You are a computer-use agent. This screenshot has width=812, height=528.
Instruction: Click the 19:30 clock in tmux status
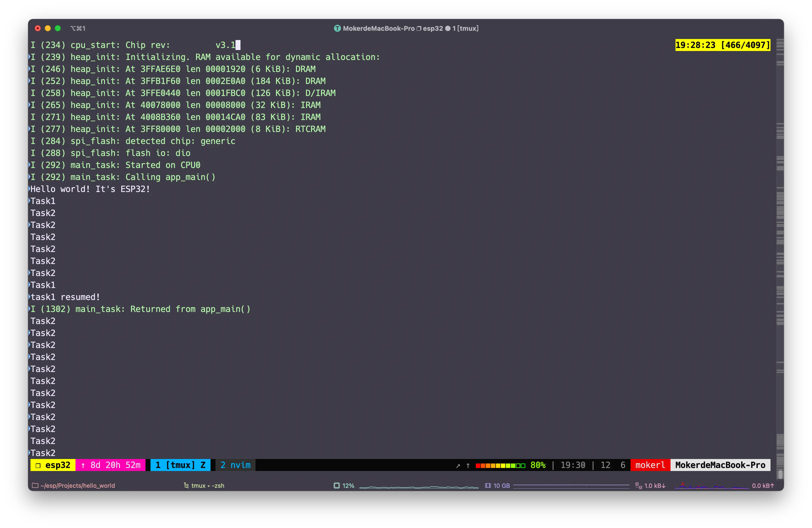[x=573, y=465]
